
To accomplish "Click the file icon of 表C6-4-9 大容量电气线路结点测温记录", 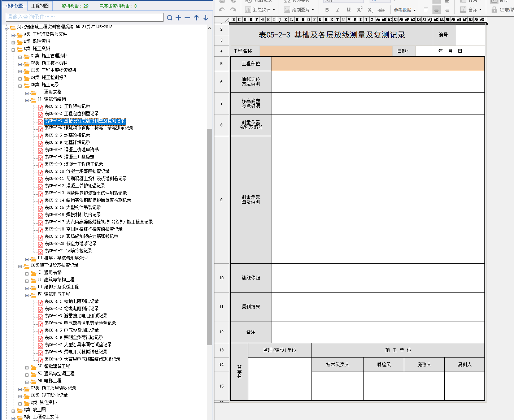I will tap(40, 360).
